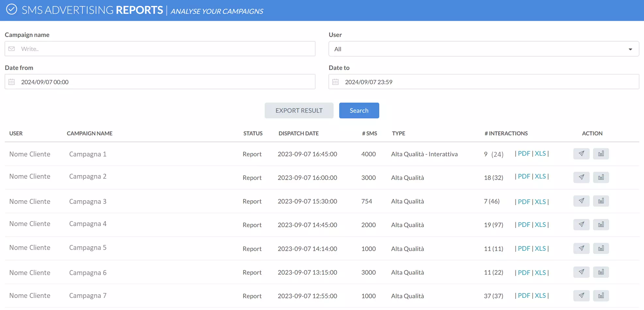Click the # SMS column header

[369, 133]
